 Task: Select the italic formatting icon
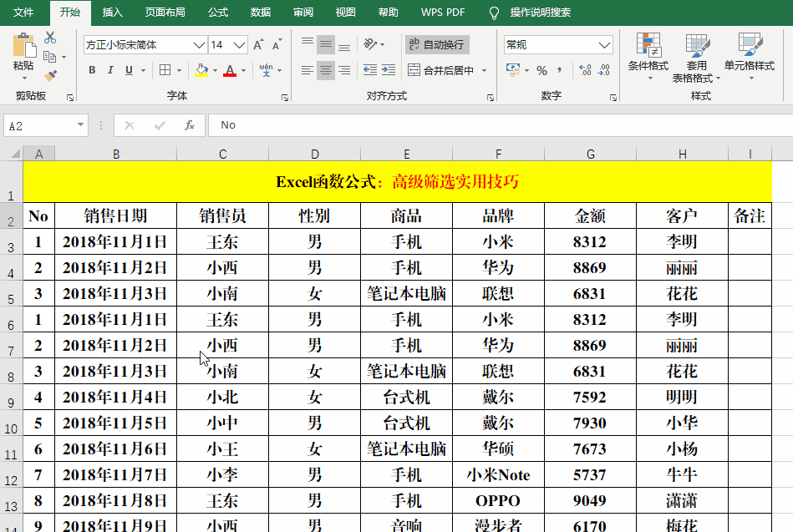pyautogui.click(x=110, y=70)
